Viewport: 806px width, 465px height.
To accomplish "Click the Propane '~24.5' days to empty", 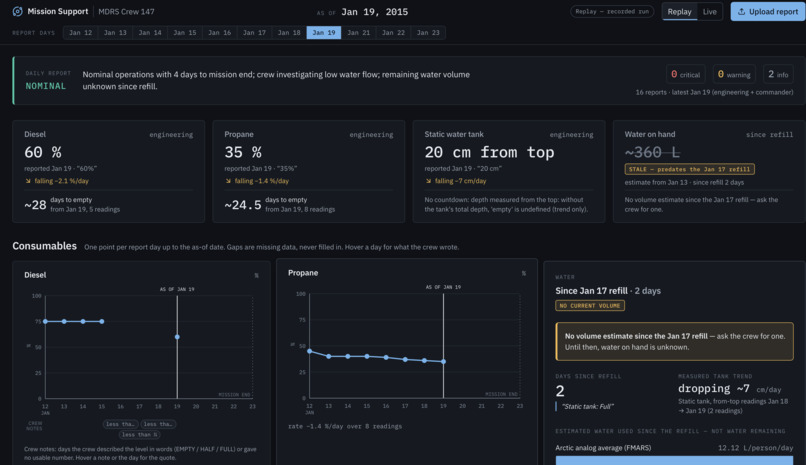I will [x=243, y=205].
